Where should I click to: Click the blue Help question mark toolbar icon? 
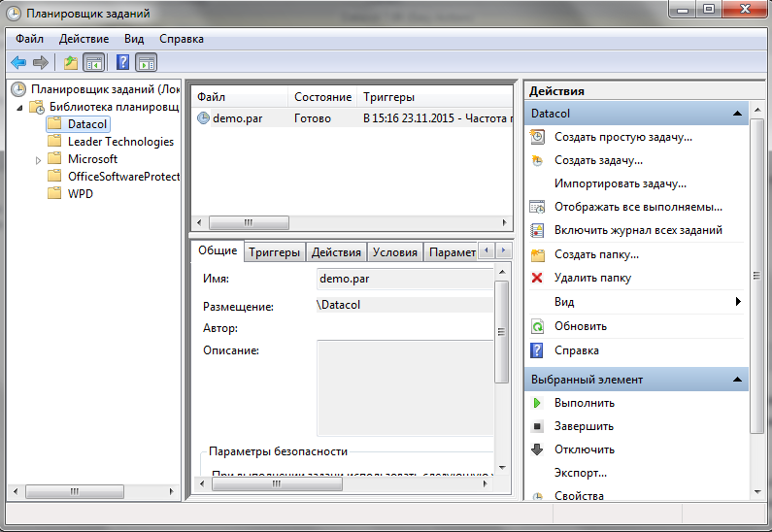tap(122, 62)
